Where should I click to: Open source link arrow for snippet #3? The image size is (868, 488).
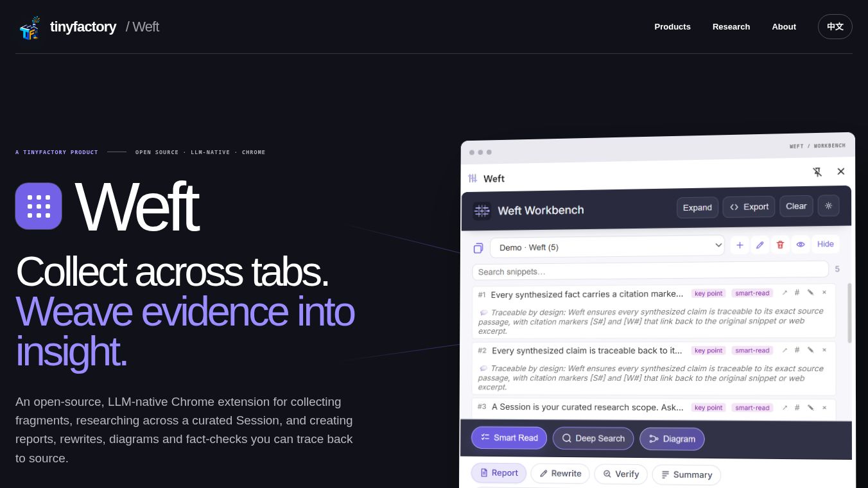(784, 407)
